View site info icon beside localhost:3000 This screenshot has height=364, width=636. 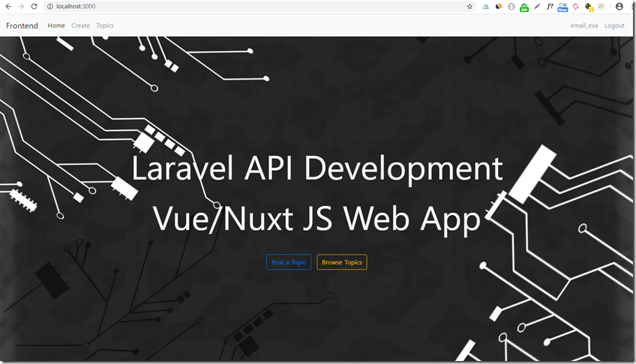coord(50,7)
